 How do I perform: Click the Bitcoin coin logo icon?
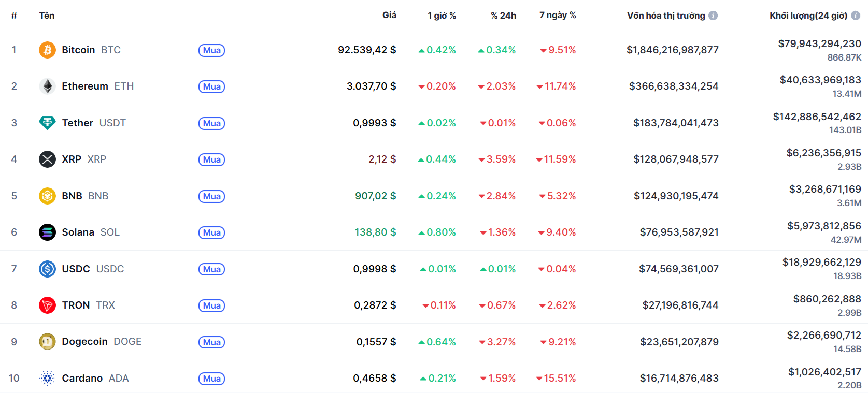pyautogui.click(x=47, y=50)
